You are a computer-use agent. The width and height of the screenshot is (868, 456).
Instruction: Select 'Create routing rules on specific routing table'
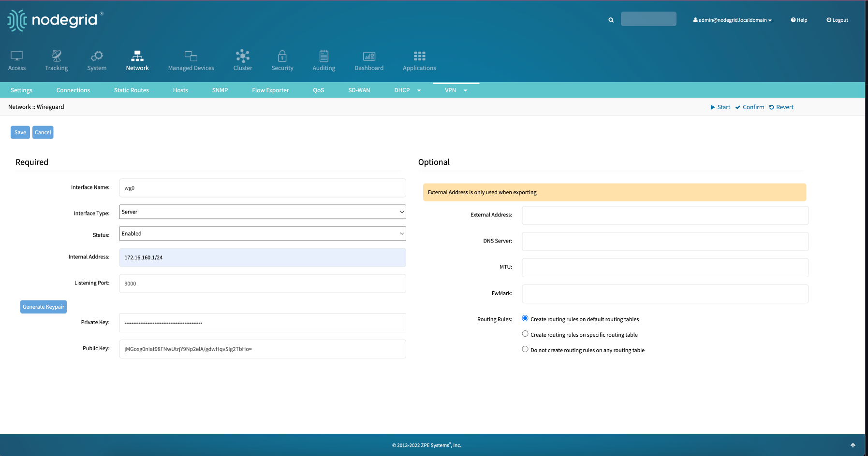tap(525, 333)
